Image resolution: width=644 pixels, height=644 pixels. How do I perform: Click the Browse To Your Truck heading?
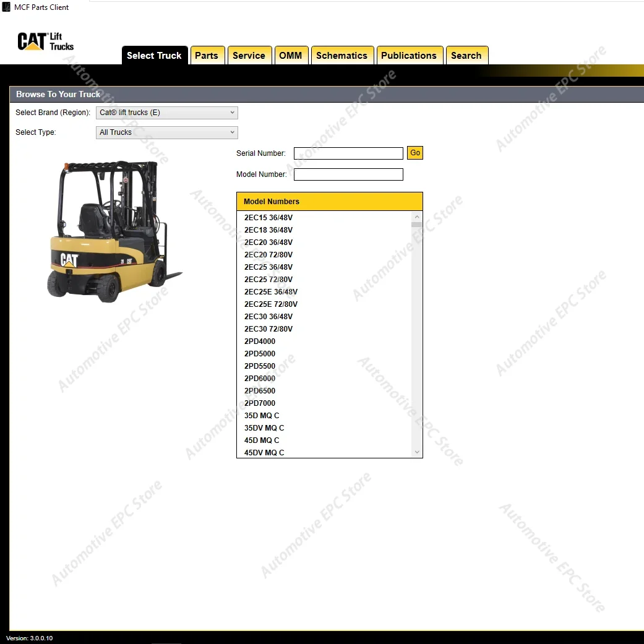58,94
